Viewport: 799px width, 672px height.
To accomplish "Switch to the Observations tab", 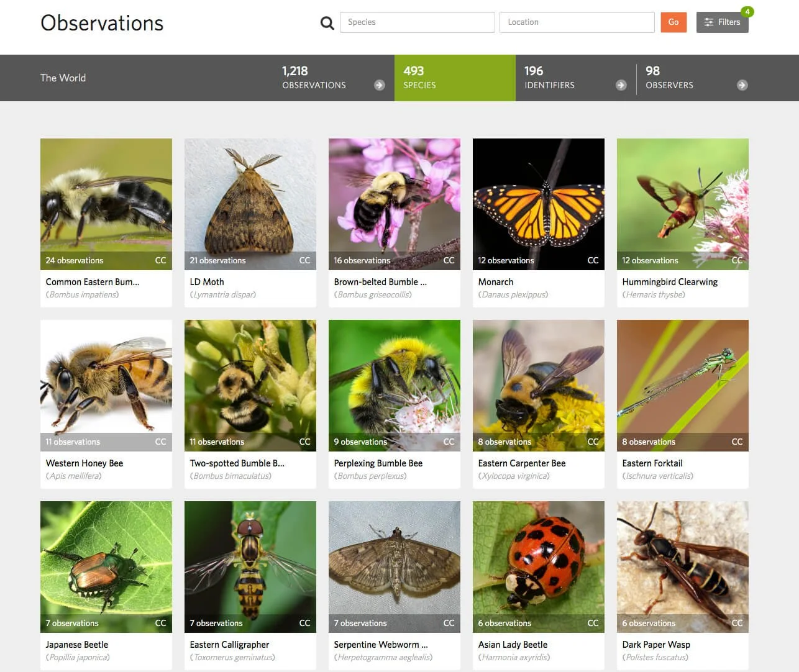I will tap(314, 78).
